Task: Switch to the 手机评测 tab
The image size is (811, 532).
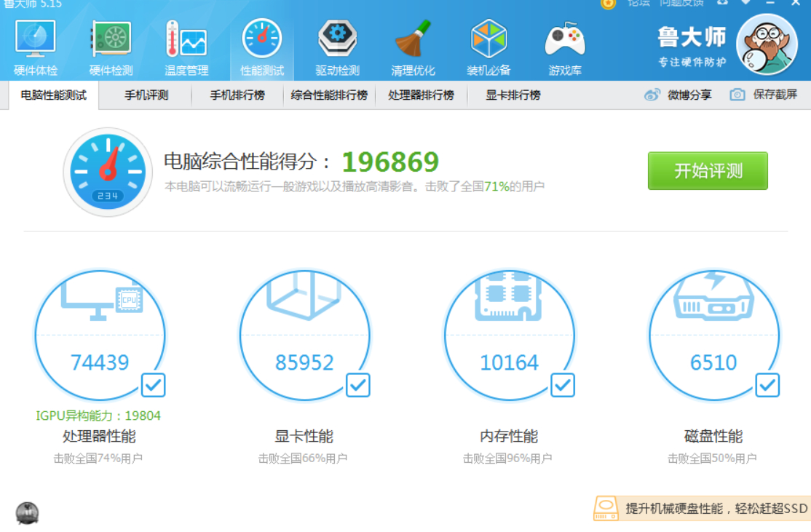Action: [146, 95]
